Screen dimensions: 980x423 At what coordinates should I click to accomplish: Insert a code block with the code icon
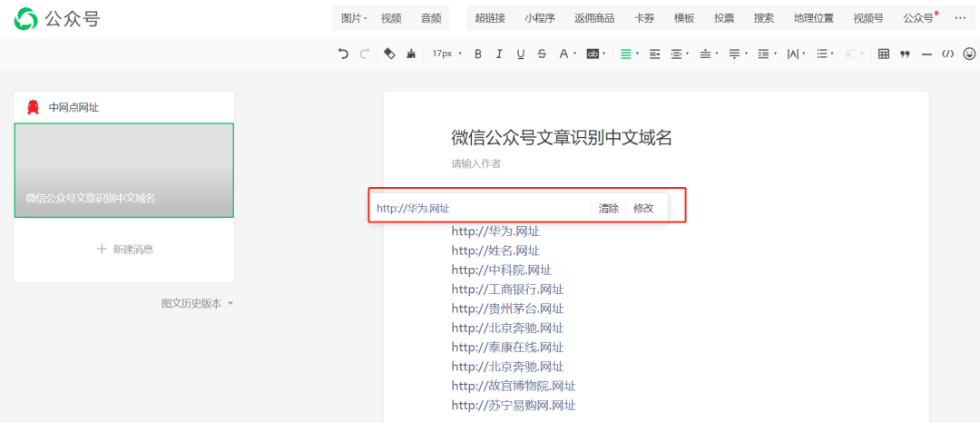click(947, 54)
